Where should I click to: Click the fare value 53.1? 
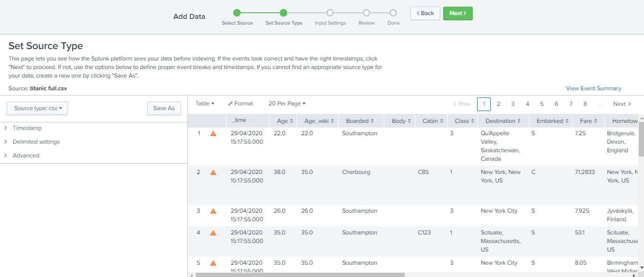coord(580,233)
